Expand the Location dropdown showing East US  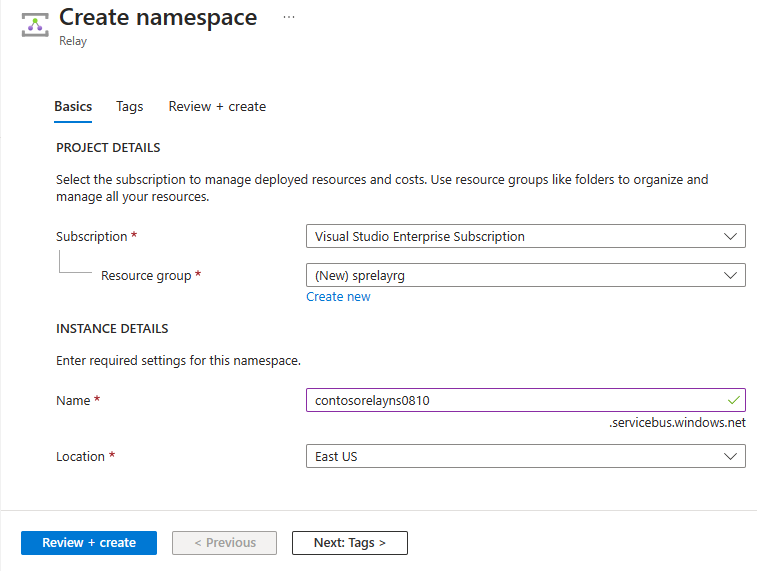[x=525, y=456]
